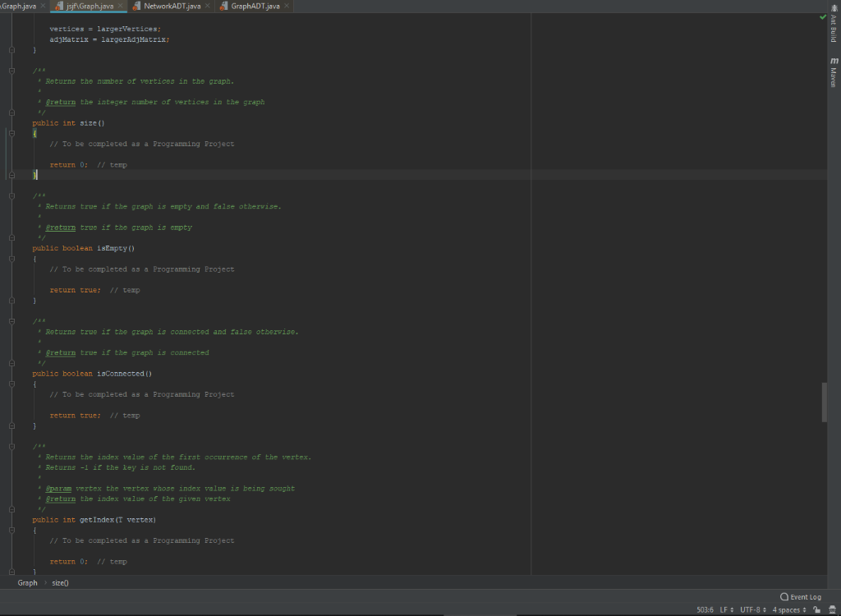This screenshot has height=616, width=841.
Task: Open the Maven tool window
Action: pyautogui.click(x=834, y=72)
